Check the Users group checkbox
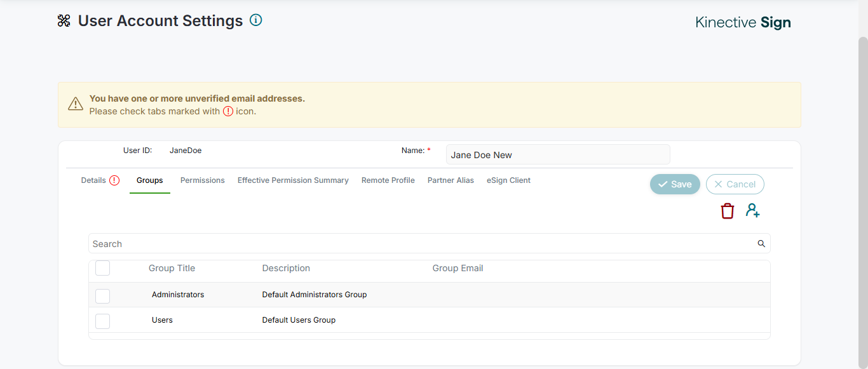The width and height of the screenshot is (868, 369). [102, 321]
